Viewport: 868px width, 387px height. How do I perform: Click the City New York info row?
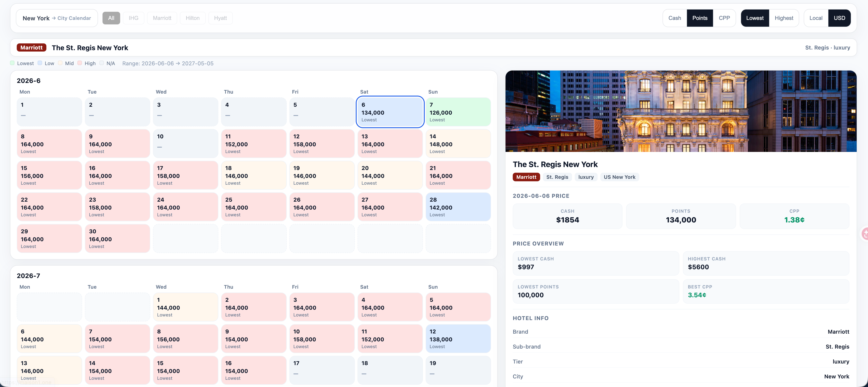tap(681, 376)
